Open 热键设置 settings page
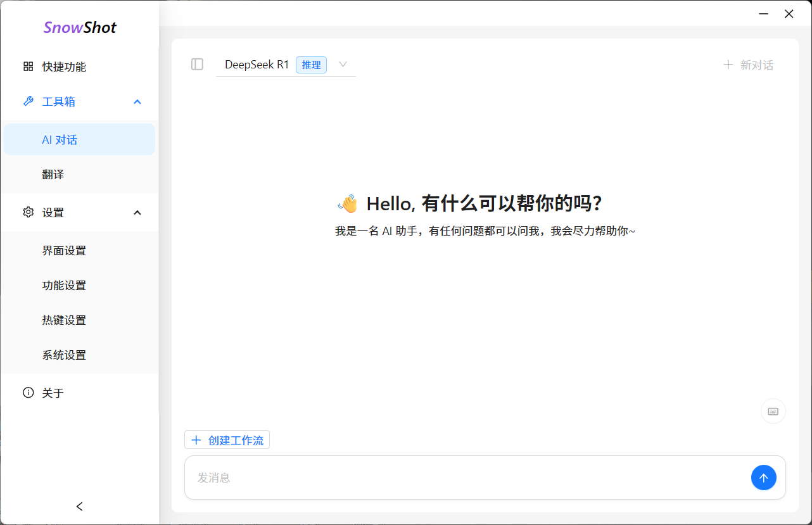Viewport: 812px width, 525px height. coord(63,320)
